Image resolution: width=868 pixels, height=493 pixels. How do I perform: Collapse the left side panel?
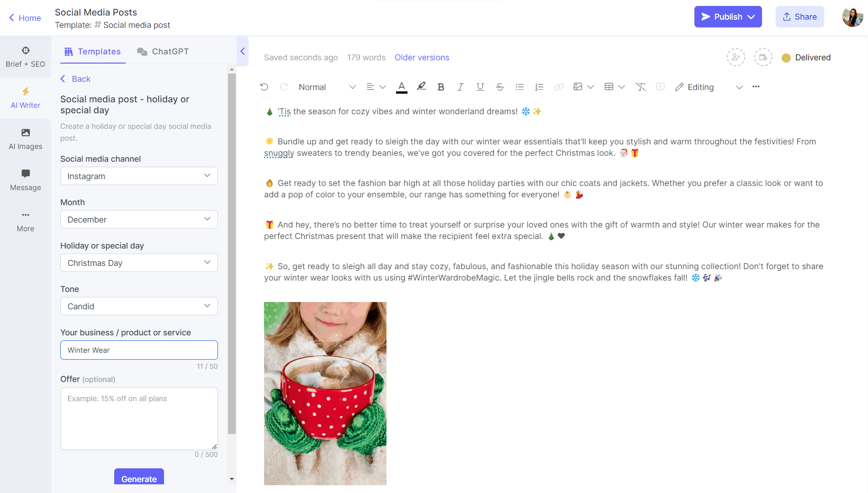243,51
